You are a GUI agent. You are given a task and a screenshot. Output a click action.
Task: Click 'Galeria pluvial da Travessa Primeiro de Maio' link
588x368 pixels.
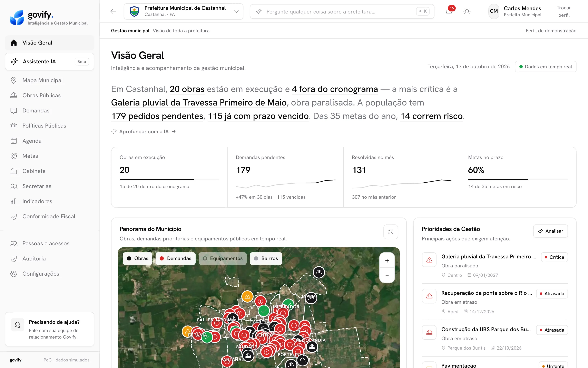click(199, 102)
